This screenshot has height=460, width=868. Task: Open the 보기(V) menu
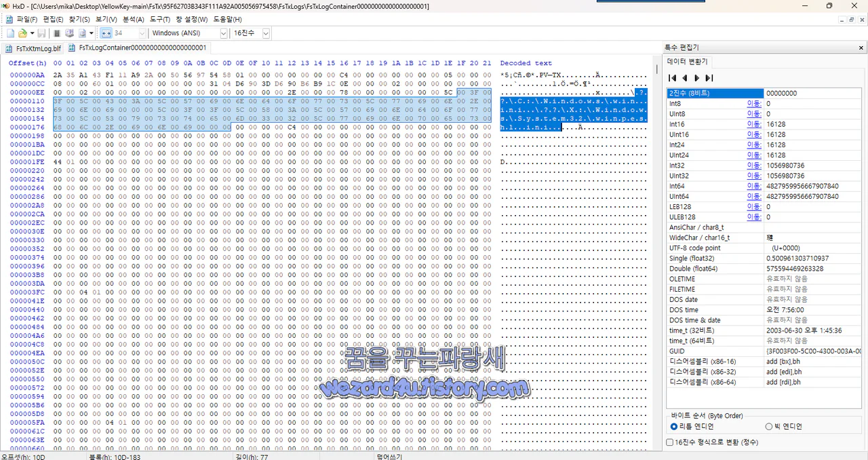pyautogui.click(x=106, y=20)
